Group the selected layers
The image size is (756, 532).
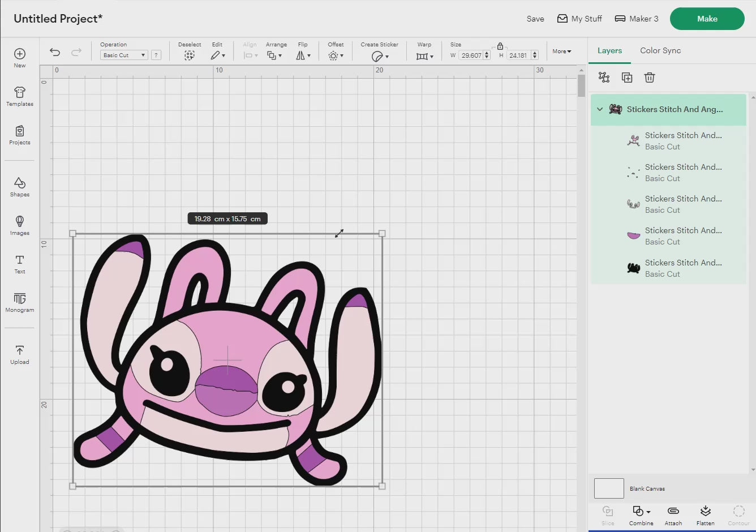point(604,78)
